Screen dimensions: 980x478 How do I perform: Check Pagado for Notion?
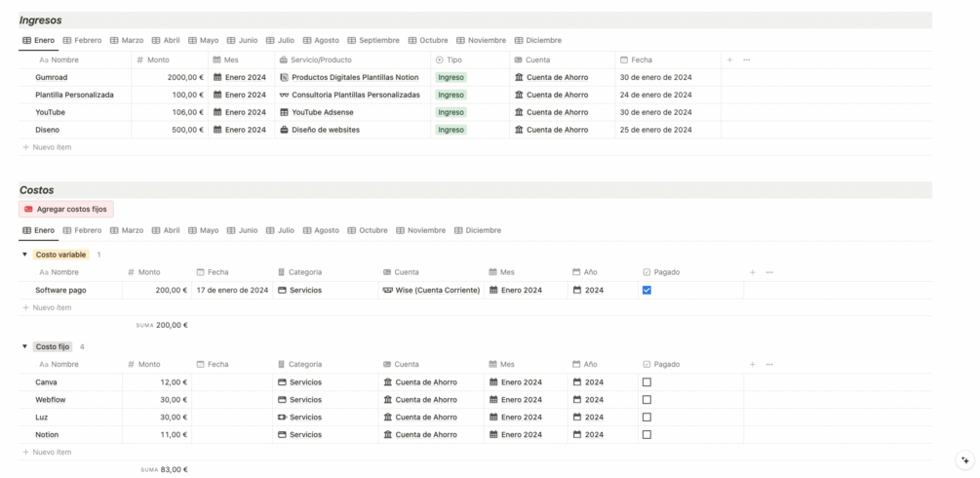coord(647,435)
